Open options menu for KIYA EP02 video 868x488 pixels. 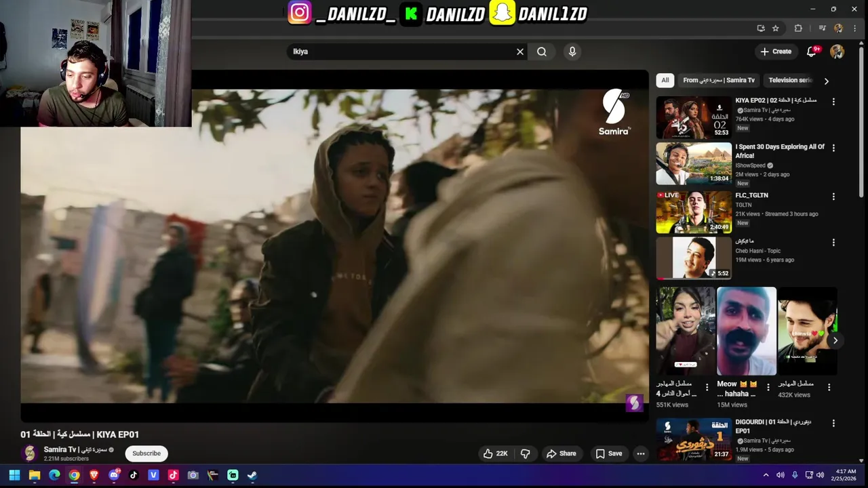click(x=833, y=102)
